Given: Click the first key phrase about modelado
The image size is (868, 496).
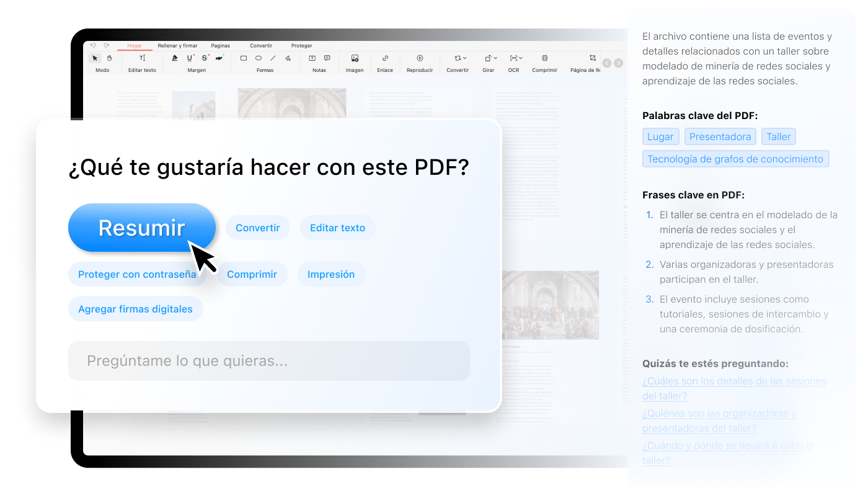Looking at the screenshot, I should point(748,230).
